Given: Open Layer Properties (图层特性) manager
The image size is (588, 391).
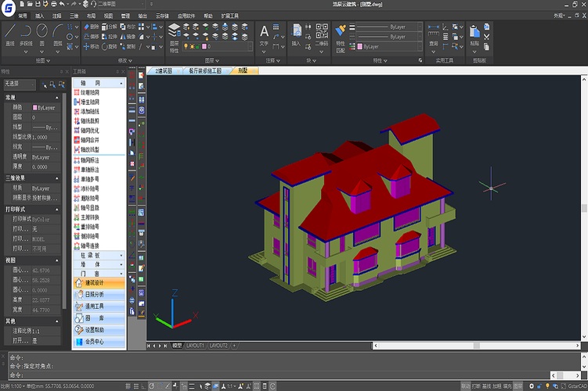Looking at the screenshot, I should pyautogui.click(x=174, y=38).
